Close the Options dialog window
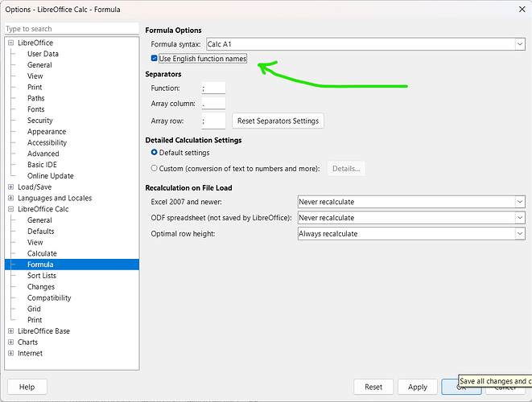The width and height of the screenshot is (532, 402). 522,9
